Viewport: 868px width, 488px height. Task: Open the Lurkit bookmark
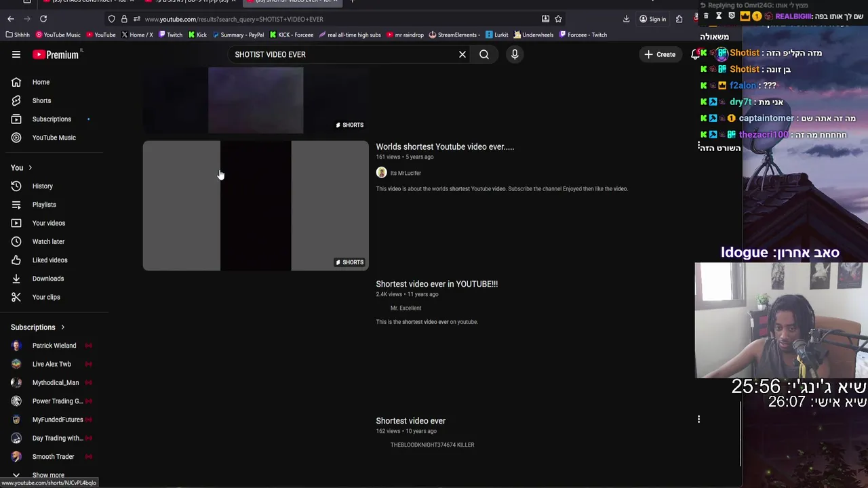point(497,35)
